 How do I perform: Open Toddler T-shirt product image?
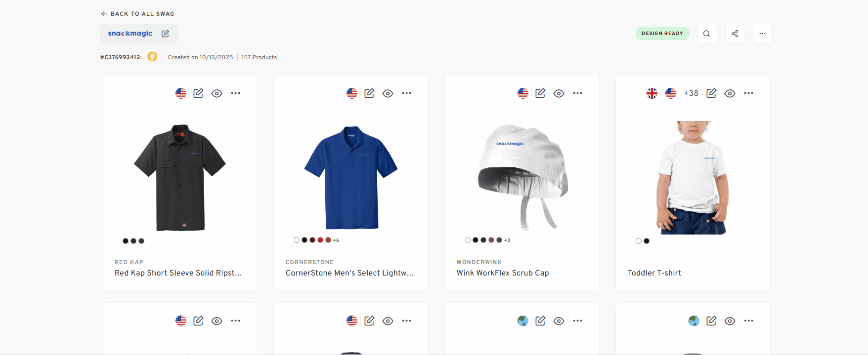tap(693, 178)
